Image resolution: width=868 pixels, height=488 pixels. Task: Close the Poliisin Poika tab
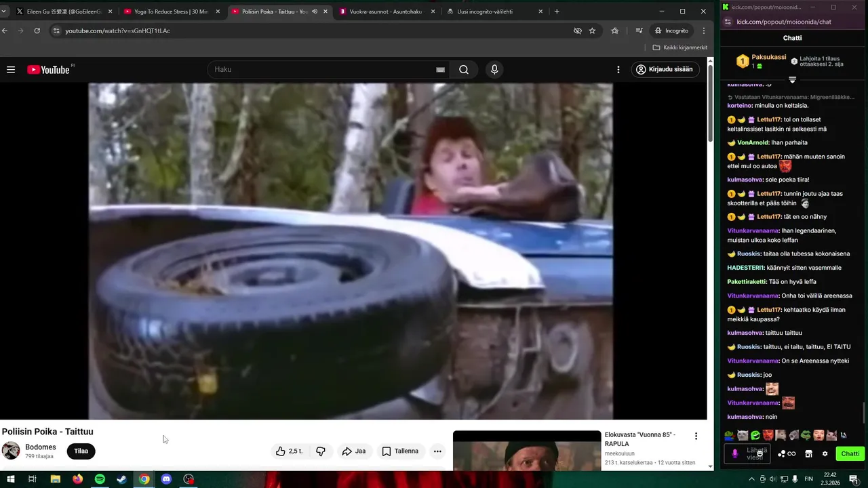[x=325, y=12]
